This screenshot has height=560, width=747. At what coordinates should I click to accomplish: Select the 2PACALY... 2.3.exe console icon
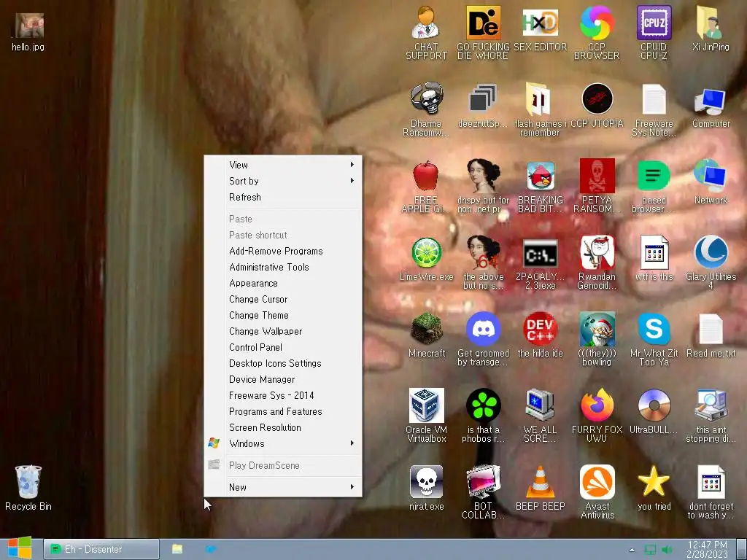pyautogui.click(x=540, y=262)
